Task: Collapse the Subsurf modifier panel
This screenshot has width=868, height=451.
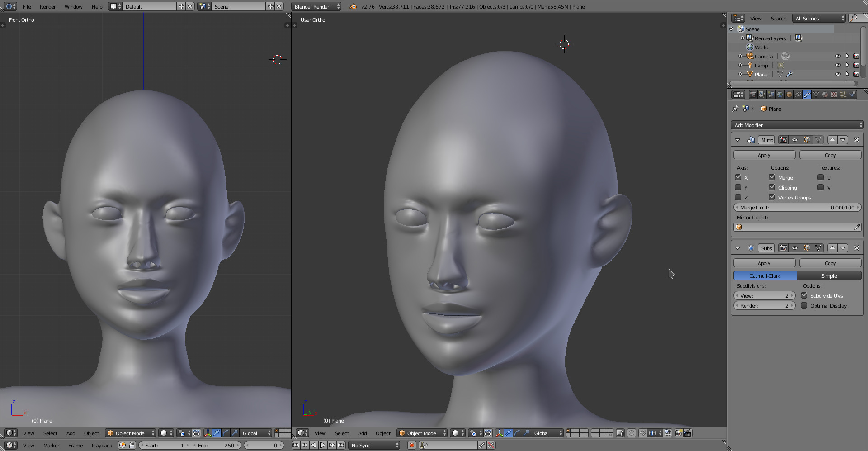Action: click(x=738, y=248)
